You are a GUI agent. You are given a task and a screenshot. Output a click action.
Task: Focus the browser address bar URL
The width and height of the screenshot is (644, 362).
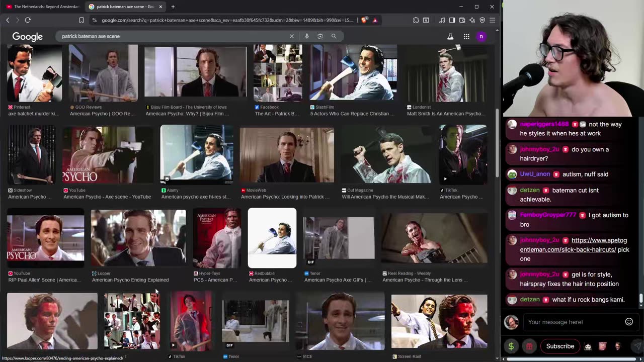(227, 20)
